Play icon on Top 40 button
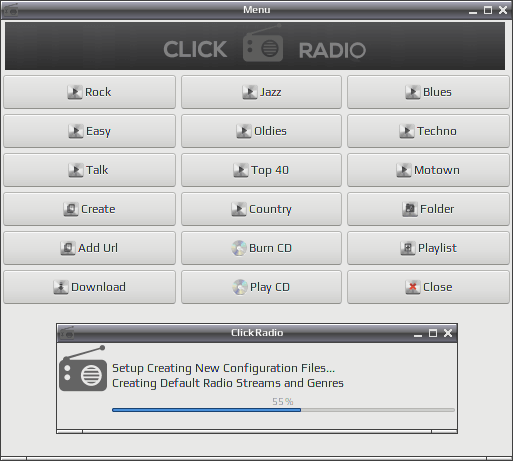The width and height of the screenshot is (513, 461). point(241,170)
